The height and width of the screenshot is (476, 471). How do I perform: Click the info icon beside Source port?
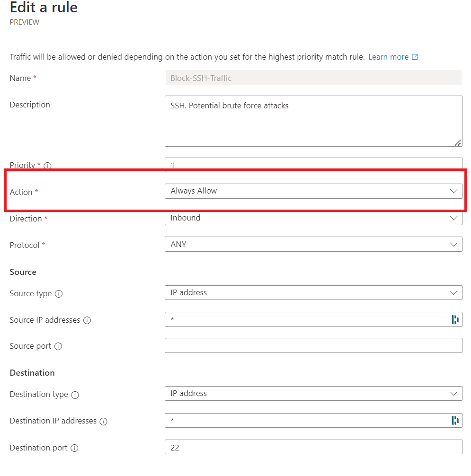58,346
